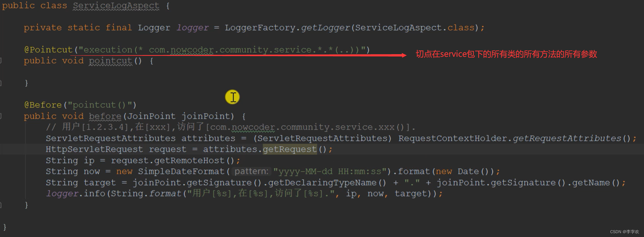Click the Date constructor in new Date()
Screen dimensions: 644x237
469,171
